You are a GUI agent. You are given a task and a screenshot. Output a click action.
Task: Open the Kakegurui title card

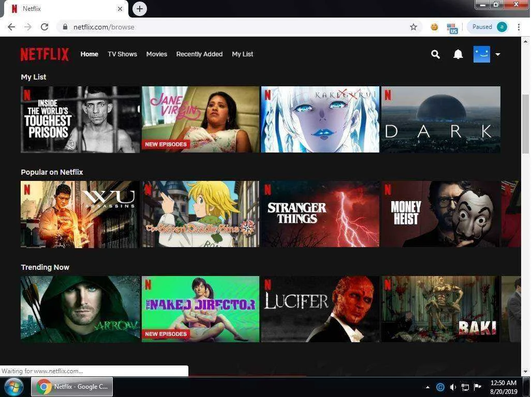tap(320, 119)
